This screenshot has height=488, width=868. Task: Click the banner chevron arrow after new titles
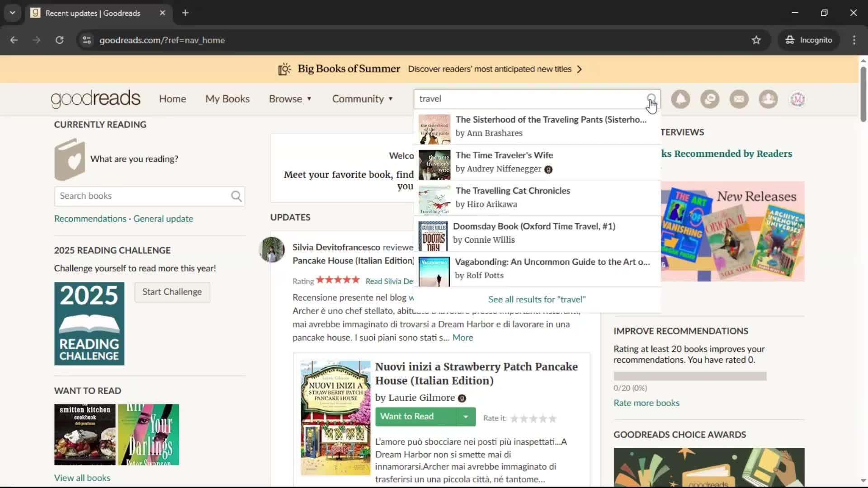(x=580, y=69)
